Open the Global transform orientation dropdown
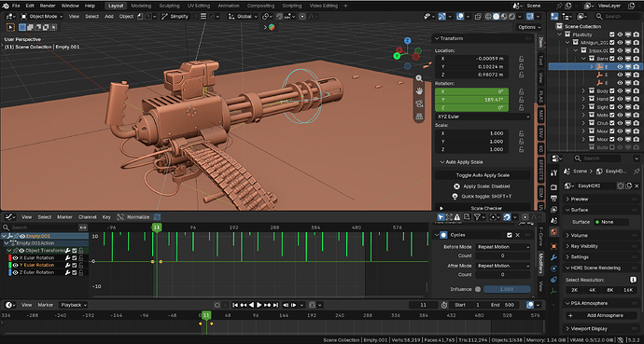Viewport: 644px width, 344px height. [x=244, y=17]
